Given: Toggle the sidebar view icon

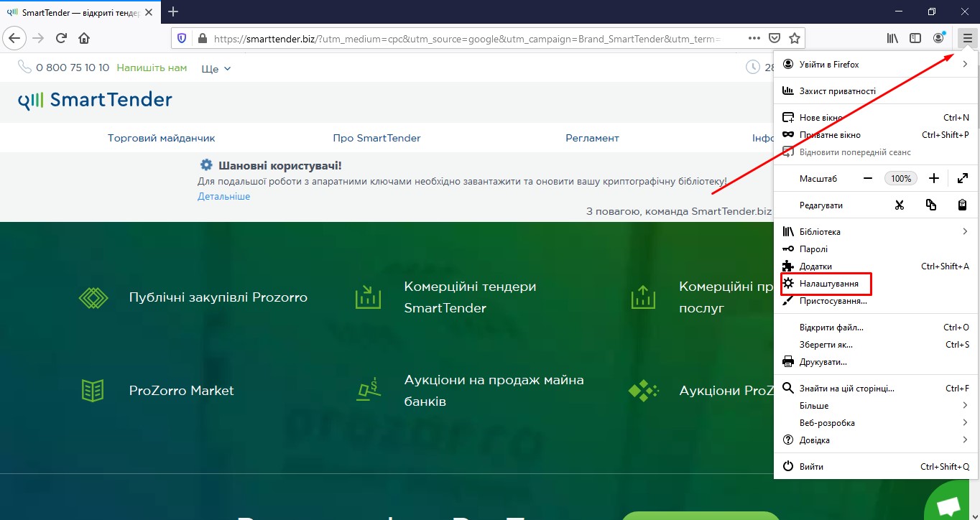Looking at the screenshot, I should click(x=915, y=38).
